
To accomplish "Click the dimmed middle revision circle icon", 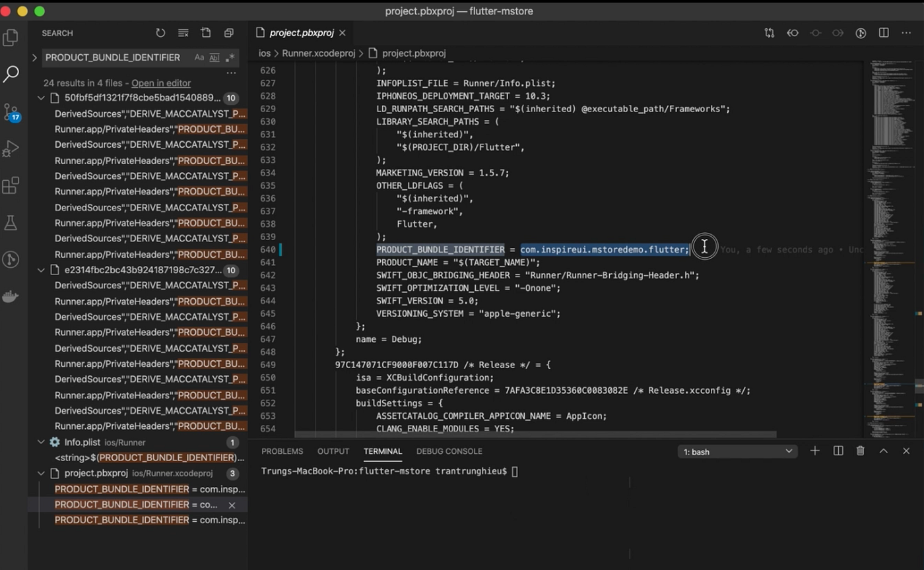I will point(815,33).
